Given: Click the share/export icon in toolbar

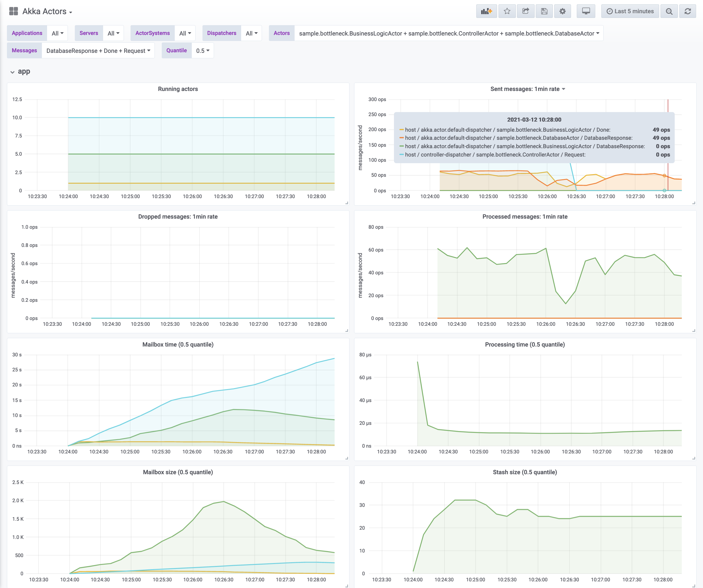Looking at the screenshot, I should [x=525, y=11].
